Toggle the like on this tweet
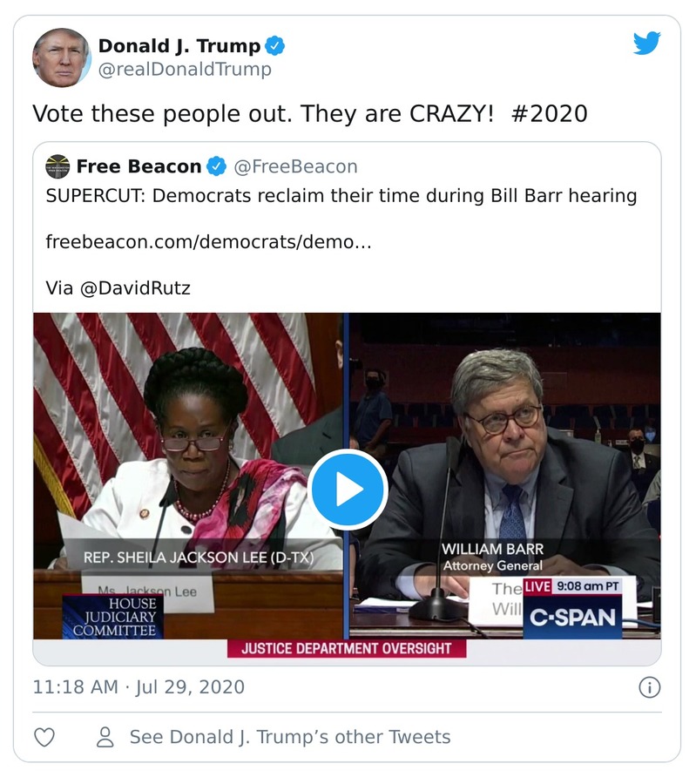Viewport: 696px width, 784px height. click(x=43, y=736)
